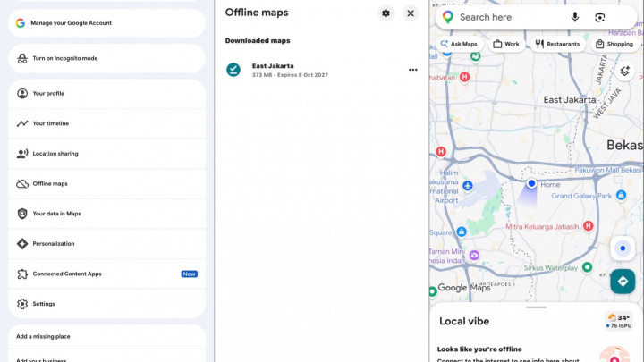Click the East Jakarta map label
The image size is (644, 362).
[570, 100]
